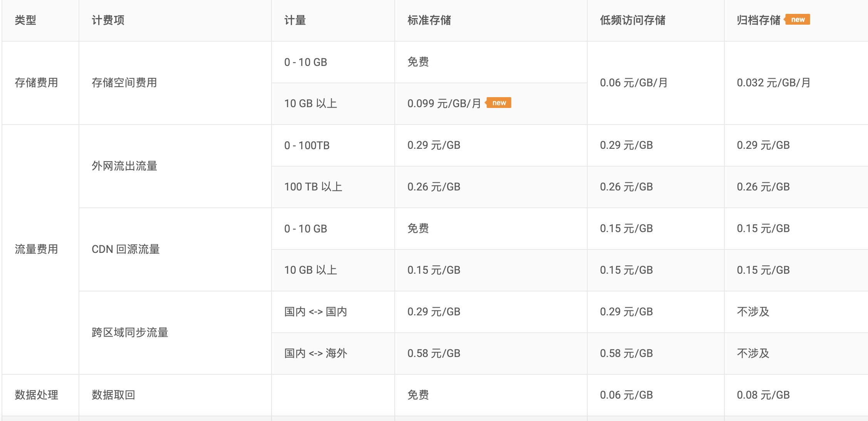Click the new badge beside 归档存储
Screen dimensions: 868x421
(x=798, y=20)
